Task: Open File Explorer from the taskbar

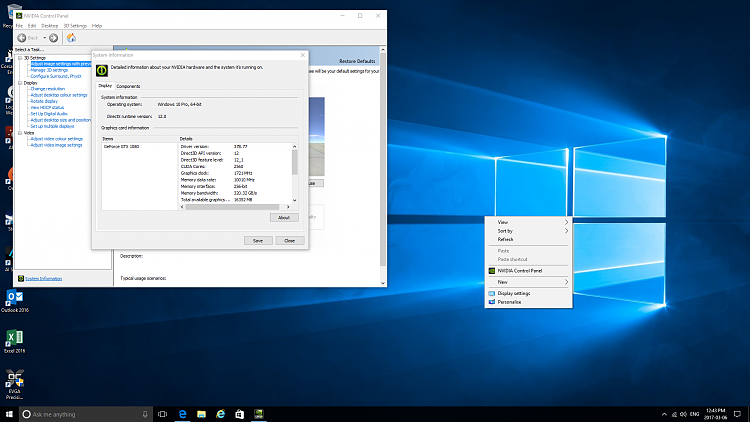Action: pos(201,414)
